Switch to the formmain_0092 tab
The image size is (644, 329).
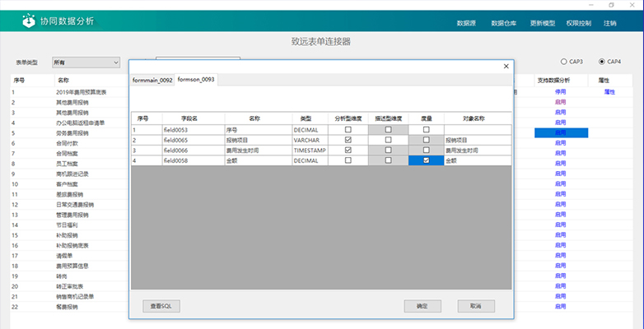[x=152, y=81]
